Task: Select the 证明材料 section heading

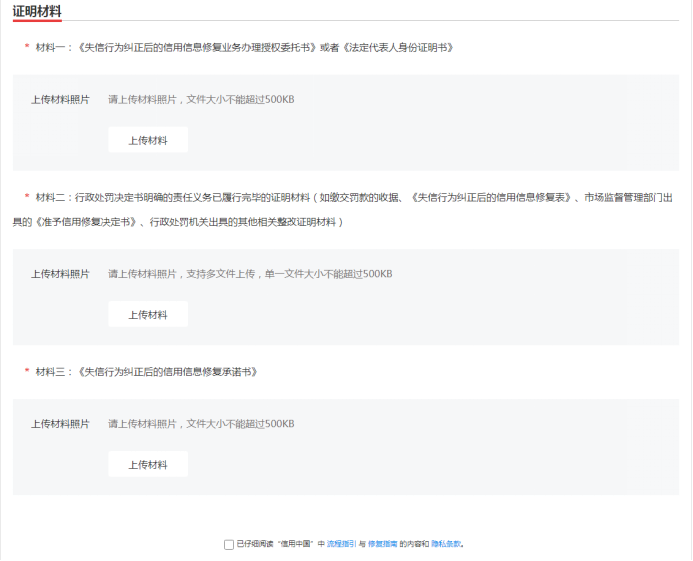Action: [x=37, y=11]
